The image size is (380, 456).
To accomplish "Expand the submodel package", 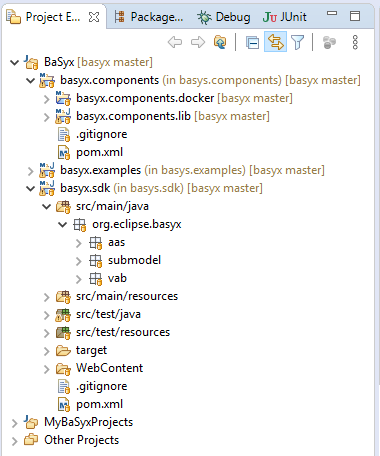I will pyautogui.click(x=78, y=261).
